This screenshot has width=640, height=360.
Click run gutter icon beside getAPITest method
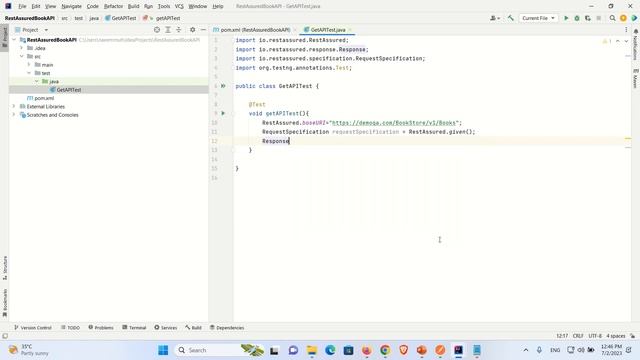(x=223, y=113)
